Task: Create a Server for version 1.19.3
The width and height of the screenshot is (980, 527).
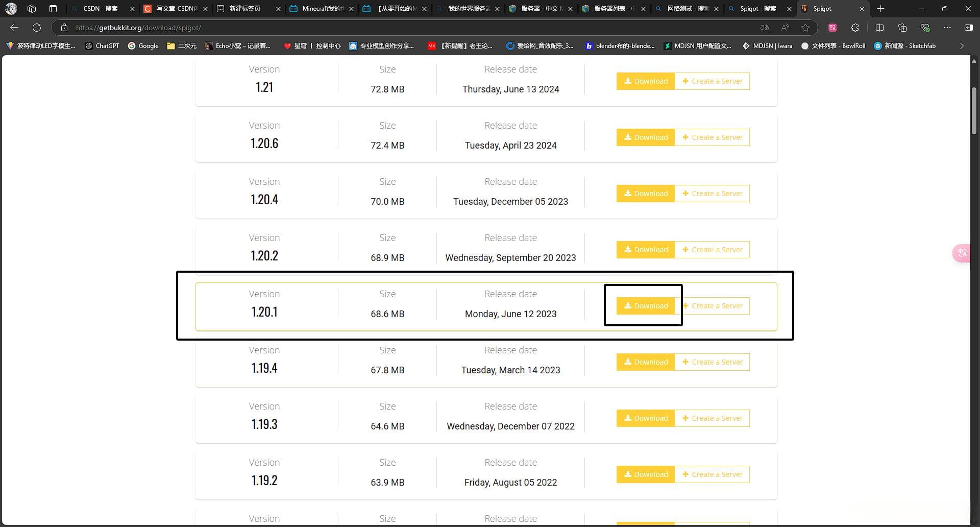Action: (x=712, y=418)
